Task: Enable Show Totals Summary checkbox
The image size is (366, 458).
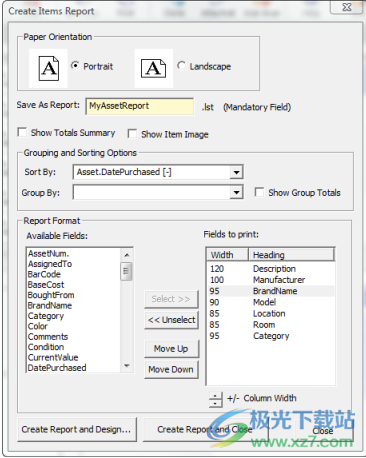Action: 22,132
